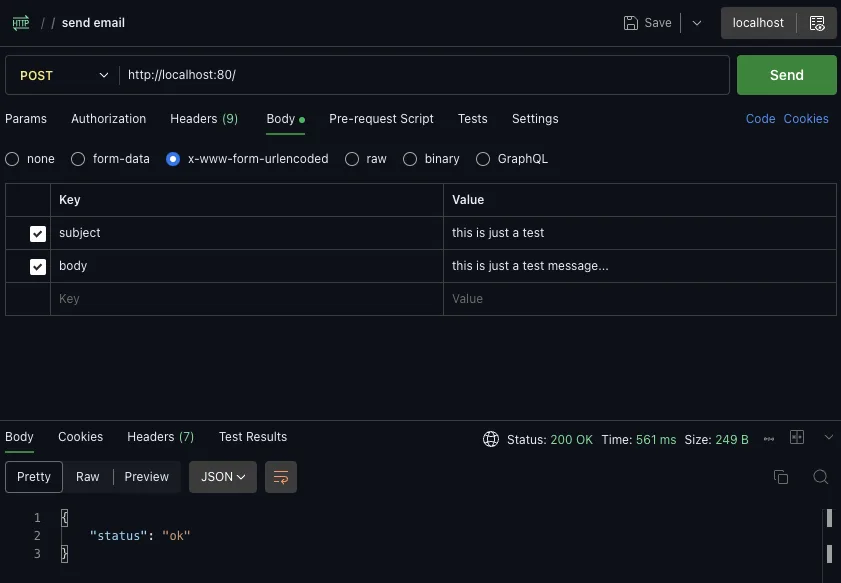Click the body key cell

point(247,266)
